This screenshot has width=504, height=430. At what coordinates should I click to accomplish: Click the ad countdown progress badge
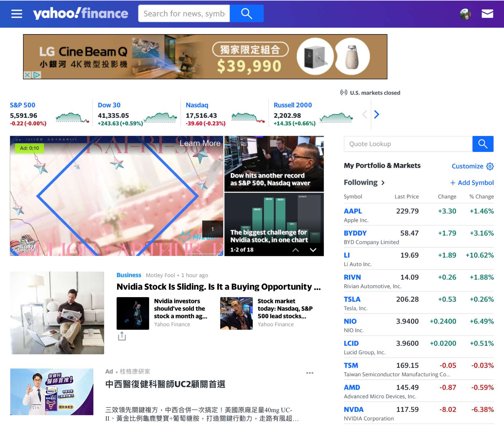[30, 148]
